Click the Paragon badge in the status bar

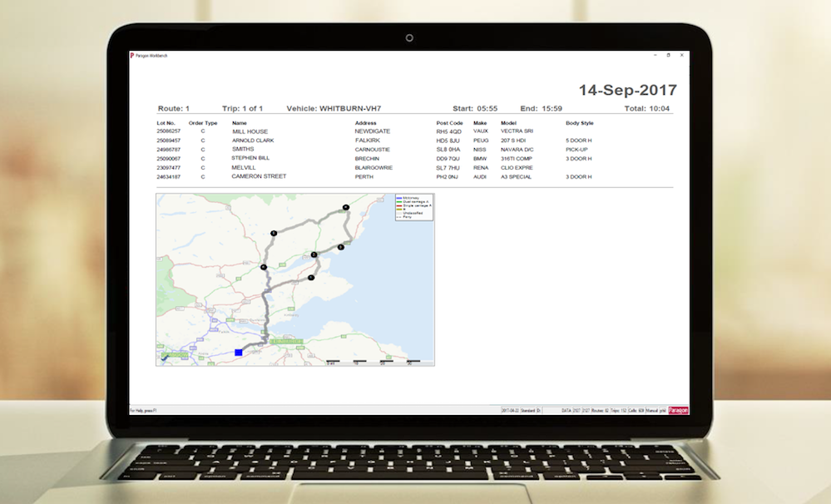pyautogui.click(x=677, y=409)
